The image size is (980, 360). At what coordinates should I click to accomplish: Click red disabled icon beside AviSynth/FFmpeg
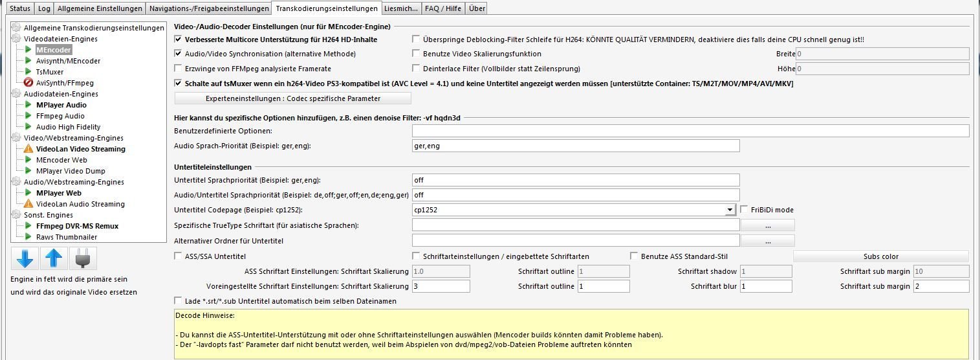pos(28,83)
